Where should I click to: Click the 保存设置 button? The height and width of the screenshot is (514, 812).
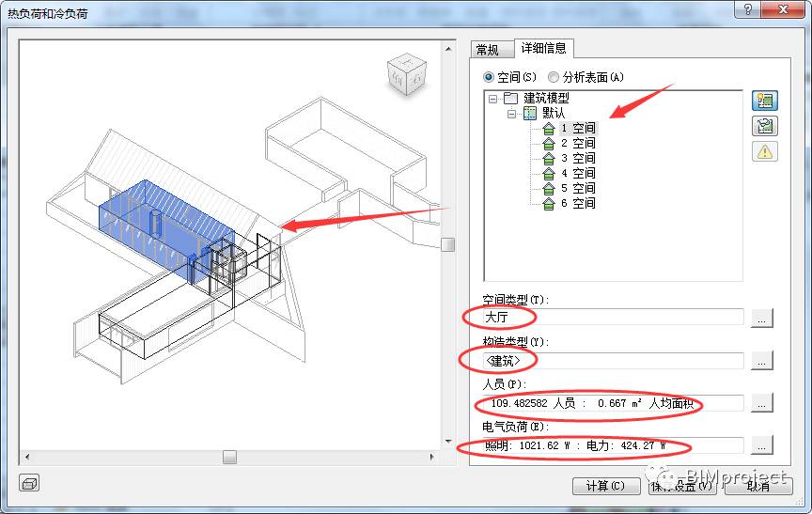click(x=681, y=486)
